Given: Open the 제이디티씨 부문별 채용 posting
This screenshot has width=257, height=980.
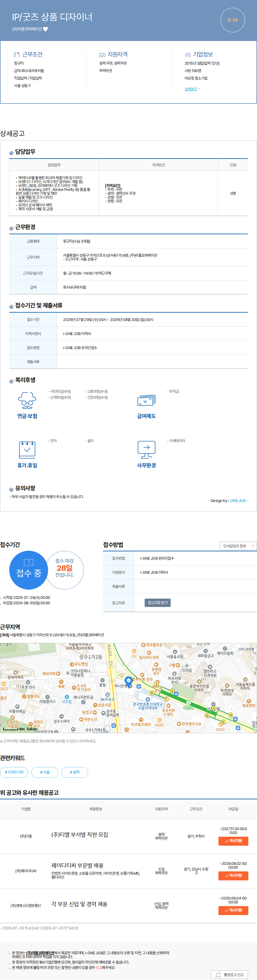Looking at the screenshot, I should click(x=77, y=865).
